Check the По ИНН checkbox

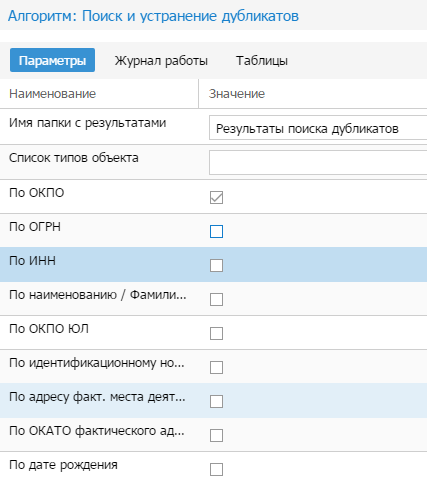click(216, 265)
